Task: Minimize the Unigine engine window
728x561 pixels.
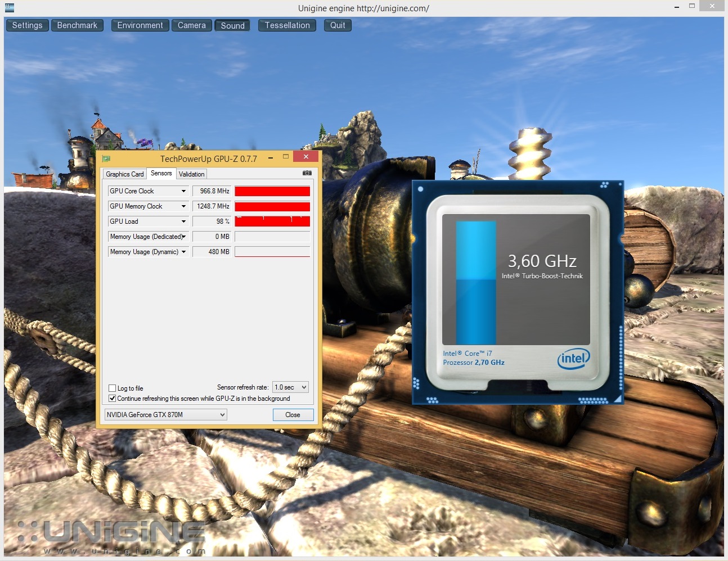Action: [x=677, y=7]
